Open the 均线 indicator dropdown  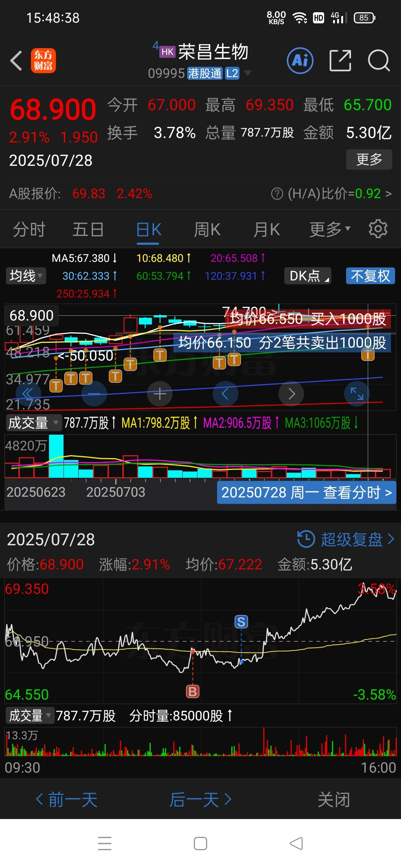coord(26,276)
